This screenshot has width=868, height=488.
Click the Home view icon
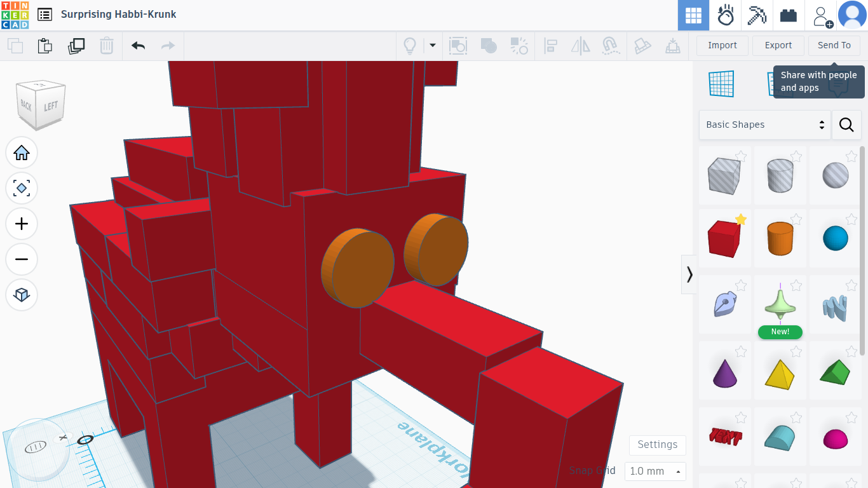[22, 153]
